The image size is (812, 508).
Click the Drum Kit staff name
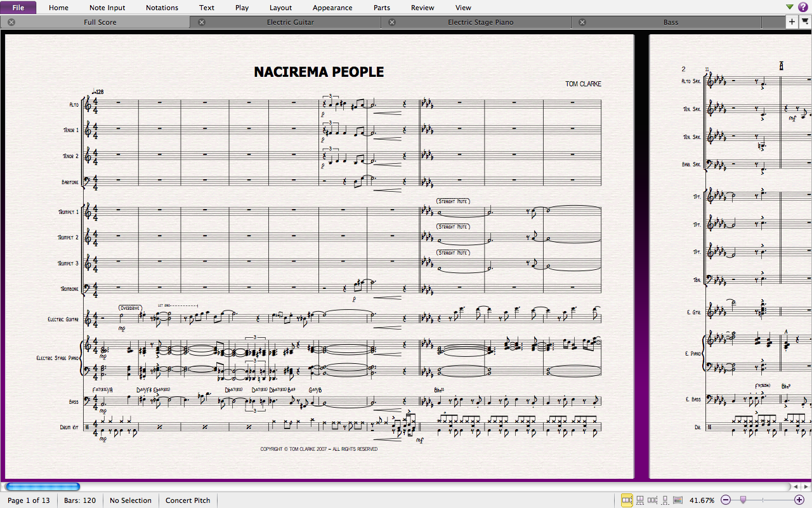click(70, 427)
